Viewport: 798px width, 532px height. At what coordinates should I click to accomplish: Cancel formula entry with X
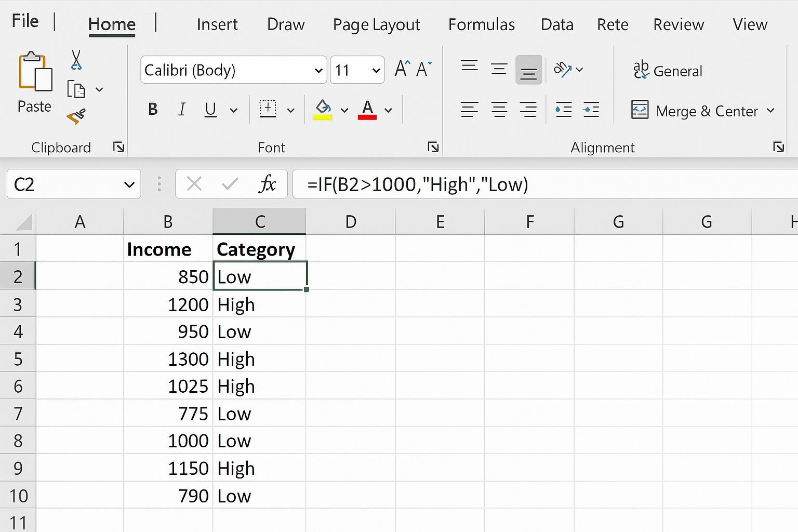(194, 184)
